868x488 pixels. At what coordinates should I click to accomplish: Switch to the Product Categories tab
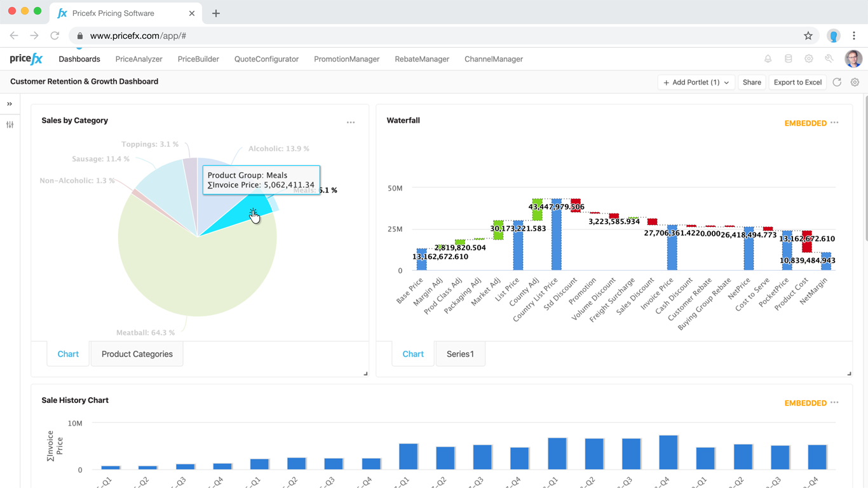click(x=137, y=354)
